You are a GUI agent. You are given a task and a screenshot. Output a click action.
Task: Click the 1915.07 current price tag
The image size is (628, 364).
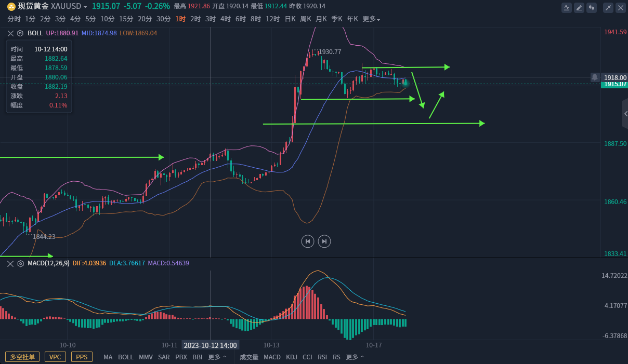pyautogui.click(x=614, y=84)
